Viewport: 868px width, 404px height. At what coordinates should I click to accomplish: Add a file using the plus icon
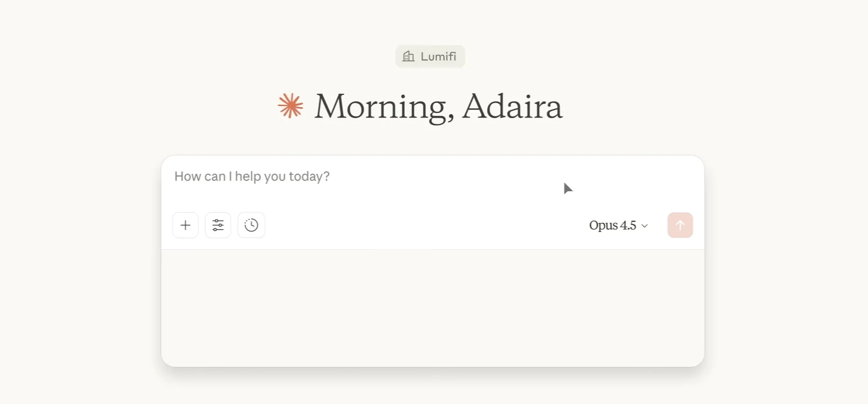185,225
